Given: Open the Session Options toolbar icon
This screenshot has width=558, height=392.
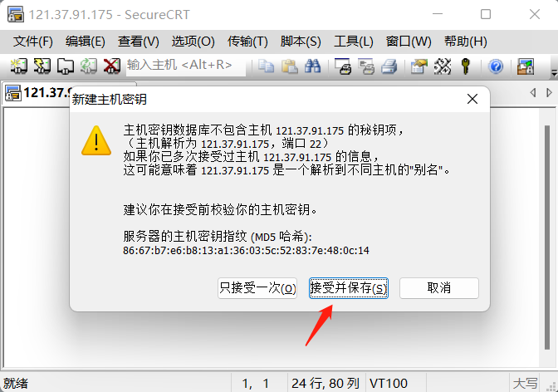Looking at the screenshot, I should click(x=418, y=66).
